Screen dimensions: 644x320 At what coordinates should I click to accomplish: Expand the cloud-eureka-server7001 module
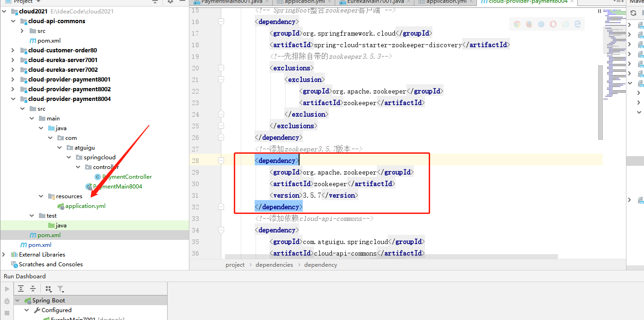click(x=13, y=60)
